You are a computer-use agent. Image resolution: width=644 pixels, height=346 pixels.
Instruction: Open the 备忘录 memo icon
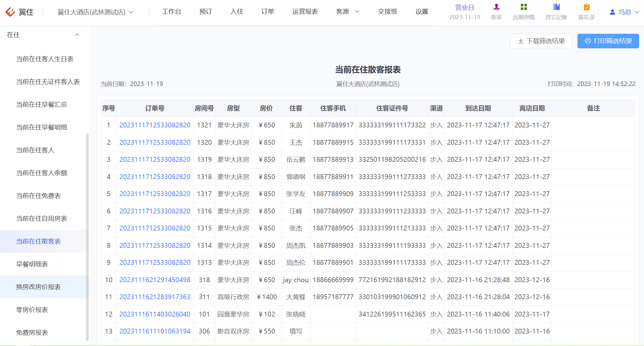(587, 7)
